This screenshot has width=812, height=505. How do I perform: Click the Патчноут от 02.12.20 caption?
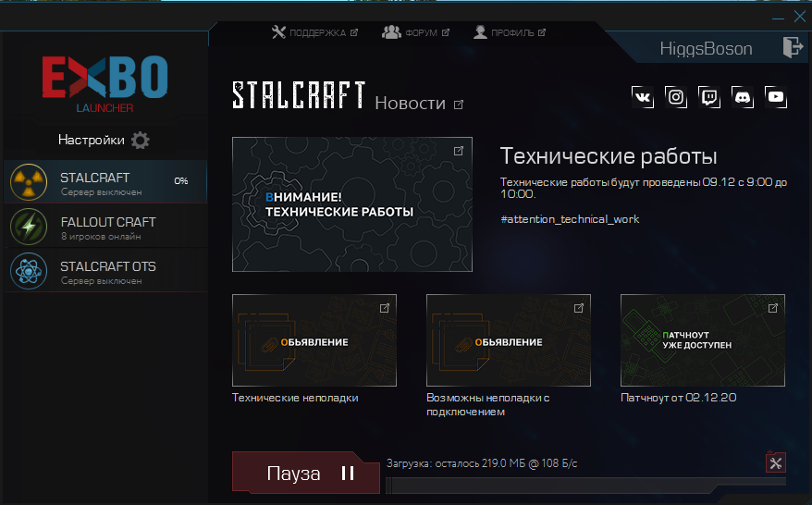coord(679,398)
